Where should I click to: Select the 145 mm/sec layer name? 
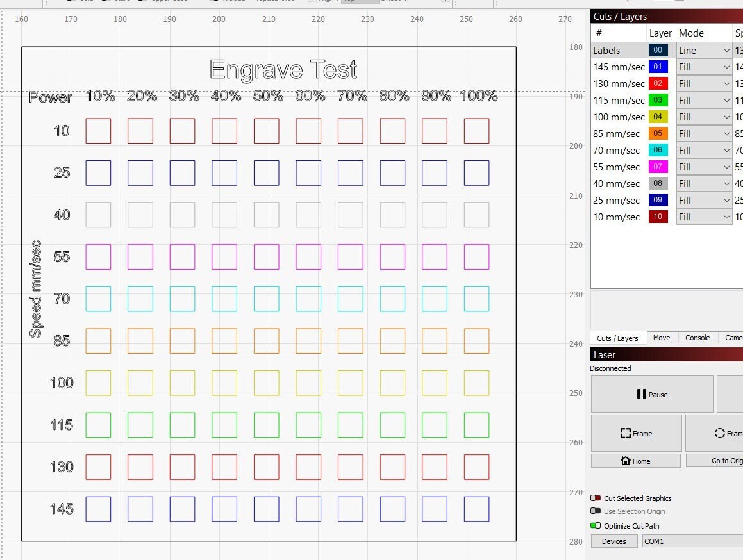[619, 67]
